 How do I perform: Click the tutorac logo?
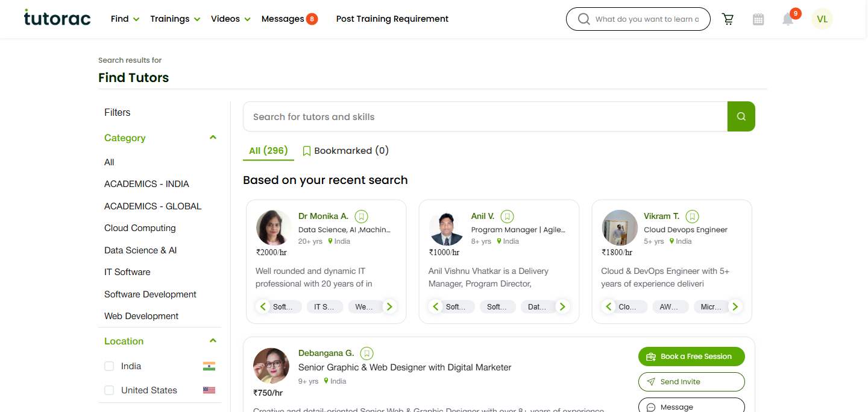click(x=57, y=18)
